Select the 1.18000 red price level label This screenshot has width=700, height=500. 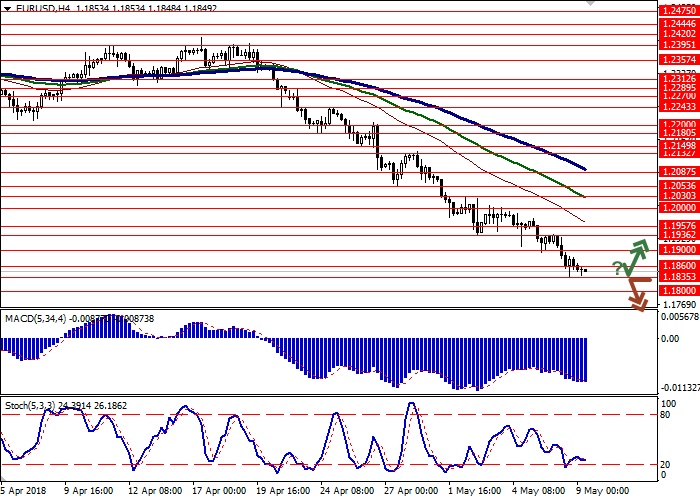[x=677, y=290]
